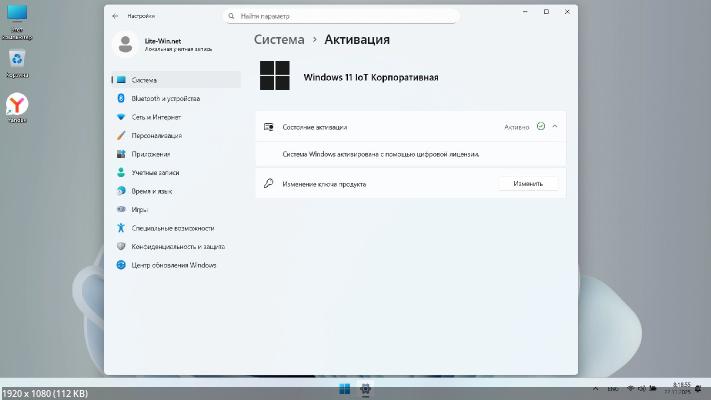Open Учетные записи section
Image resolution: width=711 pixels, height=400 pixels.
click(154, 172)
